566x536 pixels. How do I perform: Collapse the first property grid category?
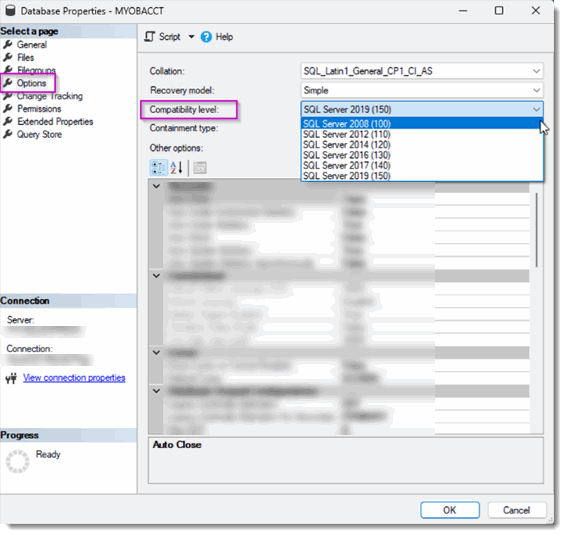pos(156,186)
